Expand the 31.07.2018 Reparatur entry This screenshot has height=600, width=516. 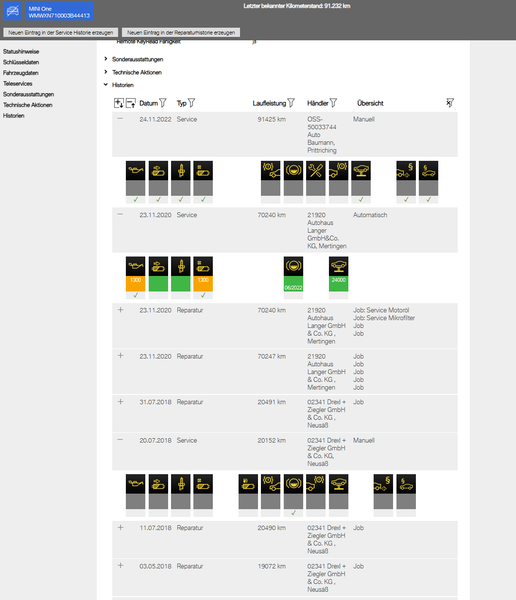pyautogui.click(x=121, y=401)
